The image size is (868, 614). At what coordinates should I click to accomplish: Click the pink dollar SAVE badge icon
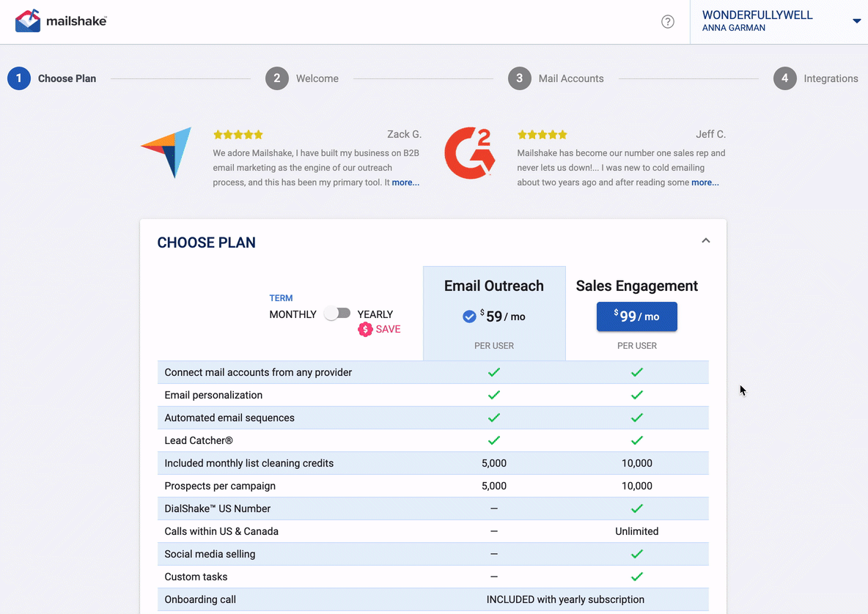pos(365,329)
